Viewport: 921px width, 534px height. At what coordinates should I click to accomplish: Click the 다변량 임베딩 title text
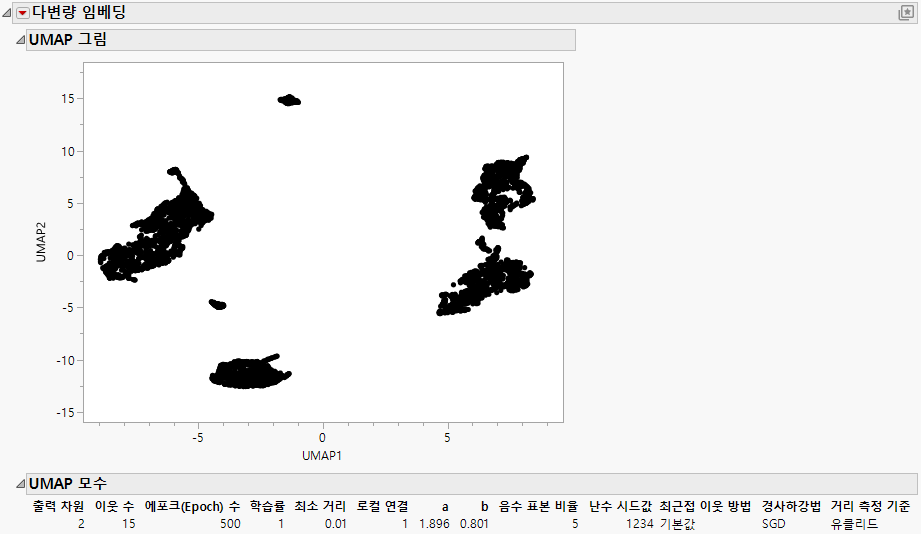pyautogui.click(x=79, y=12)
